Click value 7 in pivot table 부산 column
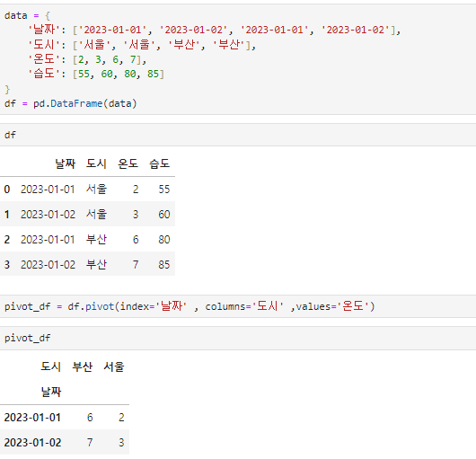 coord(90,443)
